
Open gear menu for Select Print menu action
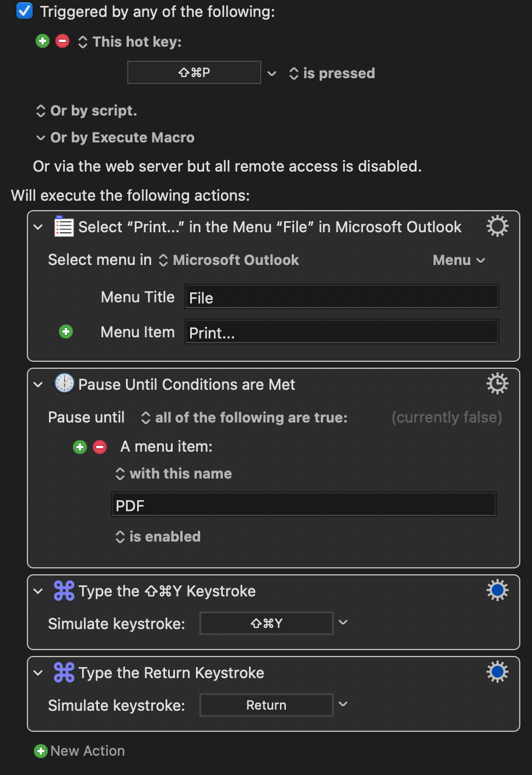tap(498, 226)
